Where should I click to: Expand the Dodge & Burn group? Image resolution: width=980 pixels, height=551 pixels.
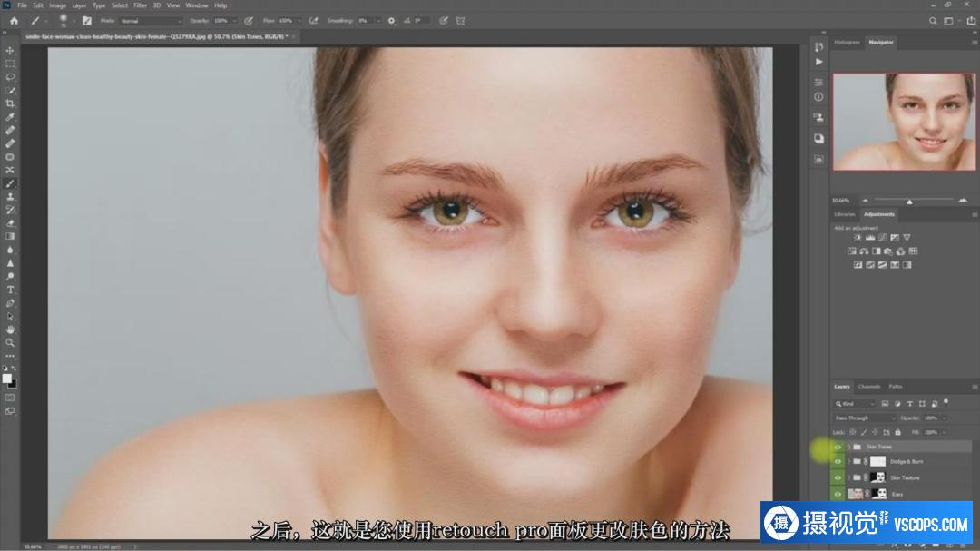[848, 461]
